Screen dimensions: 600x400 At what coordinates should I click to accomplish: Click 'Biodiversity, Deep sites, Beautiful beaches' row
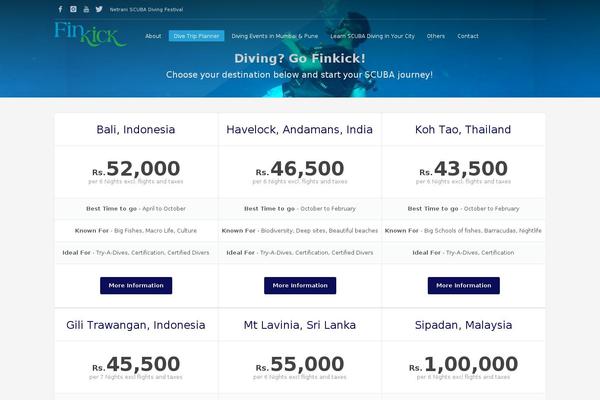tap(300, 230)
